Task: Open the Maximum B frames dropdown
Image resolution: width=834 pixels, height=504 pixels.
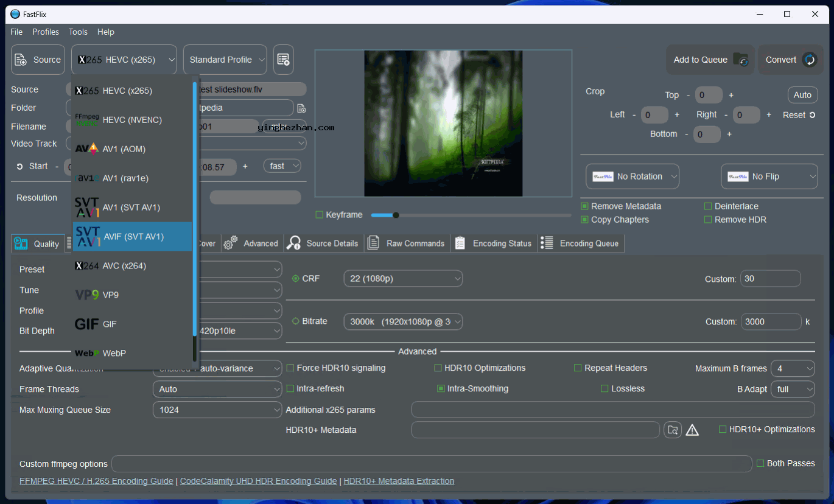Action: pyautogui.click(x=793, y=369)
